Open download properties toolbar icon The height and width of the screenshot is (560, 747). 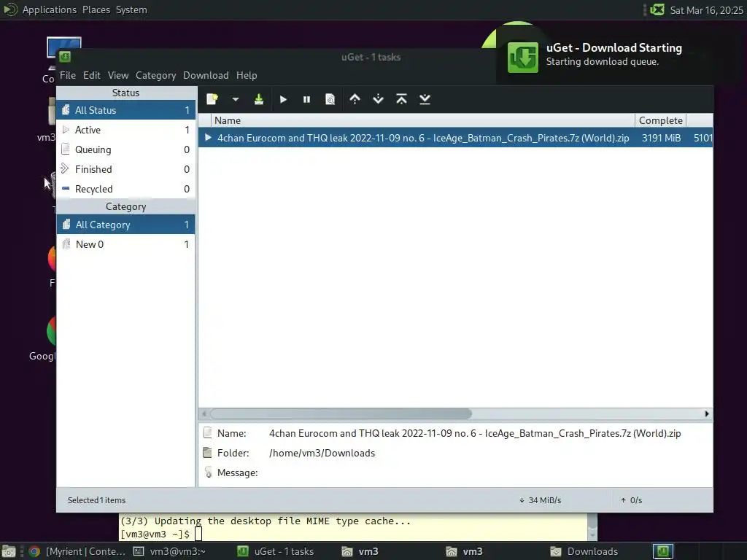(330, 99)
